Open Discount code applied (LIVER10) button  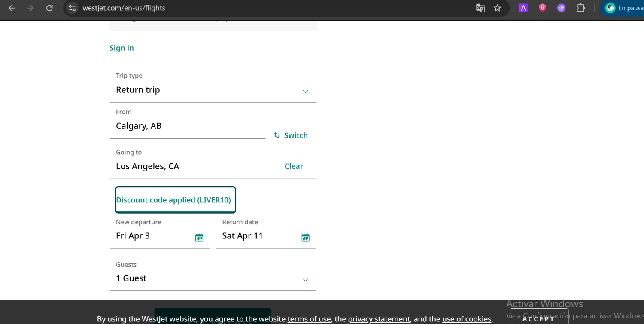(x=175, y=200)
